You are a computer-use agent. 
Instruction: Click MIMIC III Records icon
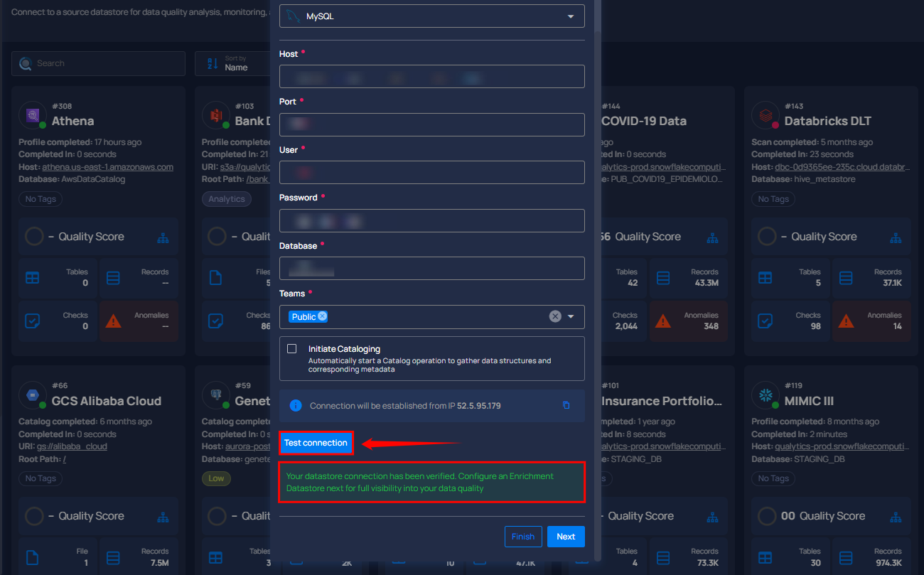847,558
